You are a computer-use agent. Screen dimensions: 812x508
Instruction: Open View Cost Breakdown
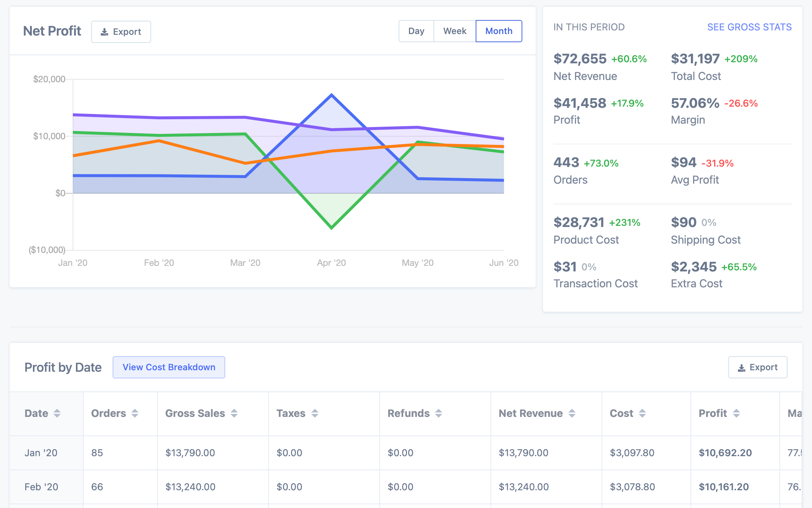click(x=169, y=367)
